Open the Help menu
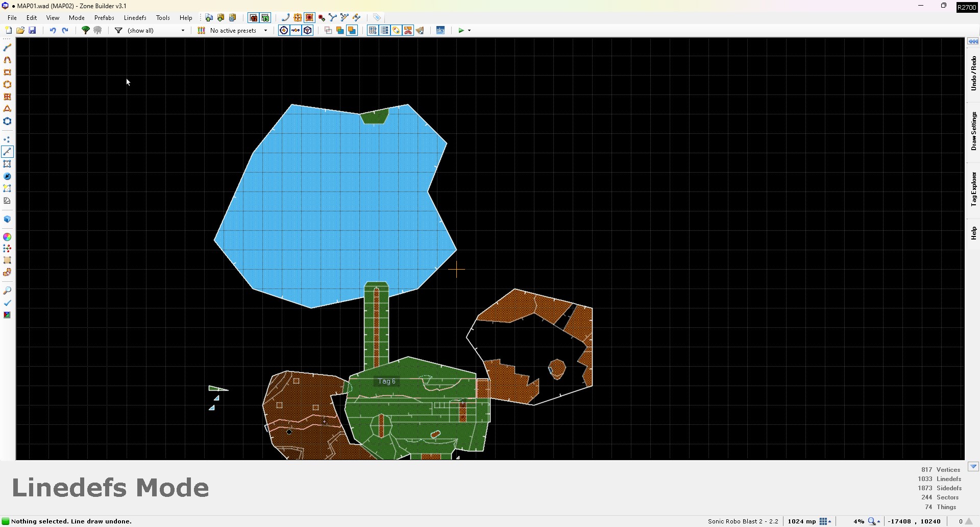This screenshot has width=980, height=527. click(x=186, y=17)
